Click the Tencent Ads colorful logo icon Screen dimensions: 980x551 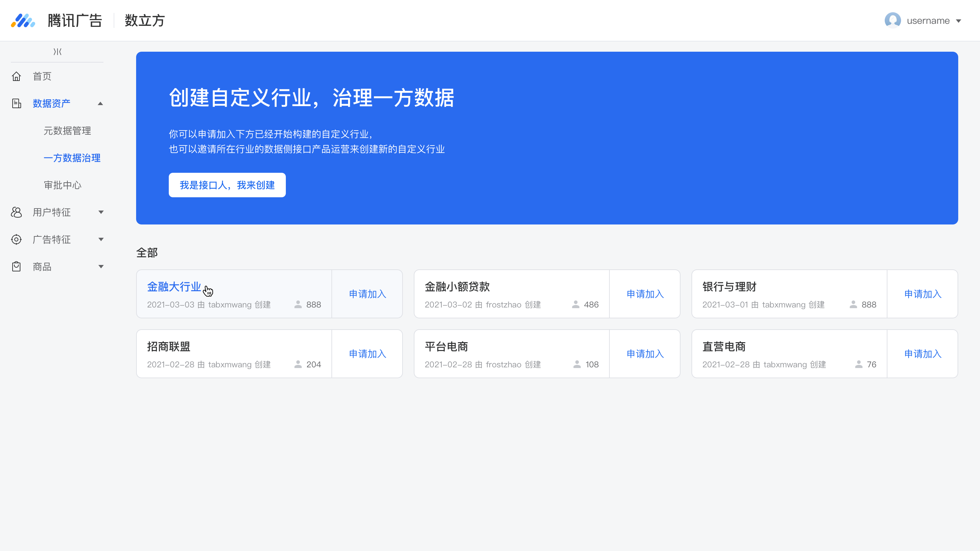pyautogui.click(x=23, y=20)
